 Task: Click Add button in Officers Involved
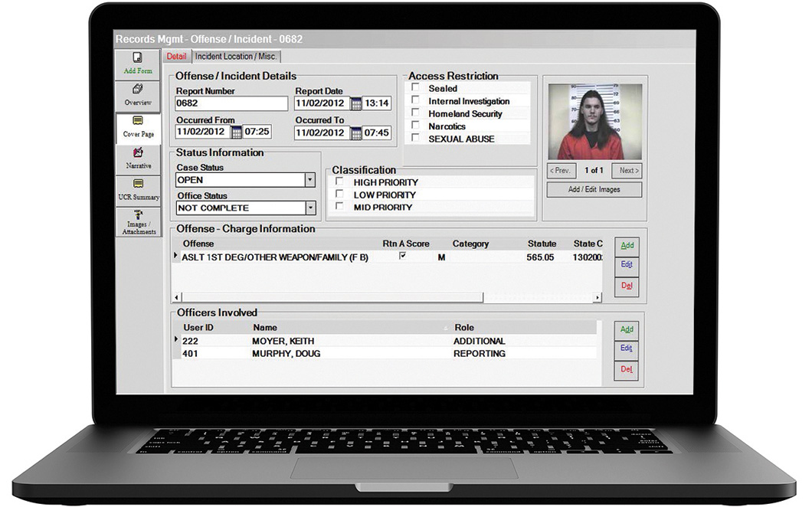(627, 329)
